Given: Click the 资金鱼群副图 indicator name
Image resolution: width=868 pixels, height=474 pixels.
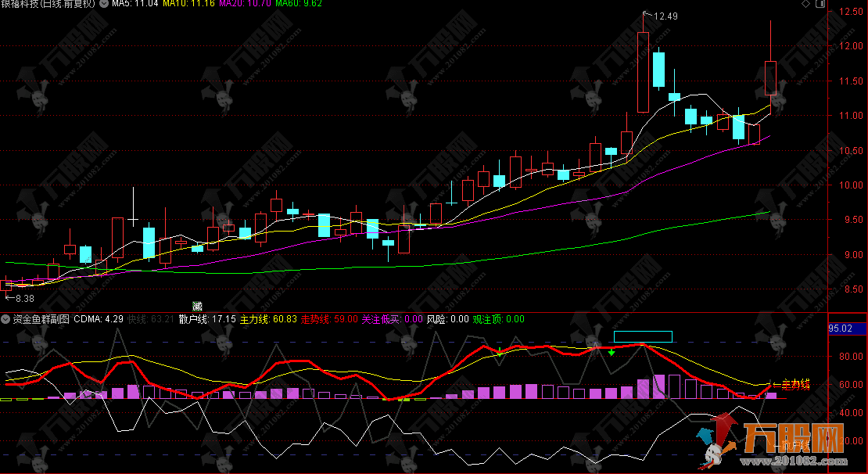Looking at the screenshot, I should click(x=41, y=319).
